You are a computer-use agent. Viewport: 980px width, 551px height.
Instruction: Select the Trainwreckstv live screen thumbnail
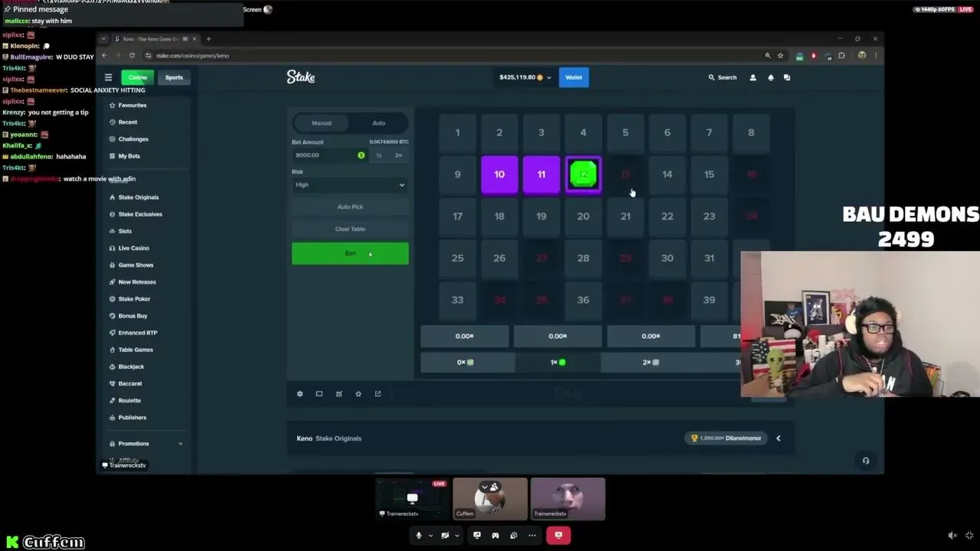pyautogui.click(x=412, y=499)
